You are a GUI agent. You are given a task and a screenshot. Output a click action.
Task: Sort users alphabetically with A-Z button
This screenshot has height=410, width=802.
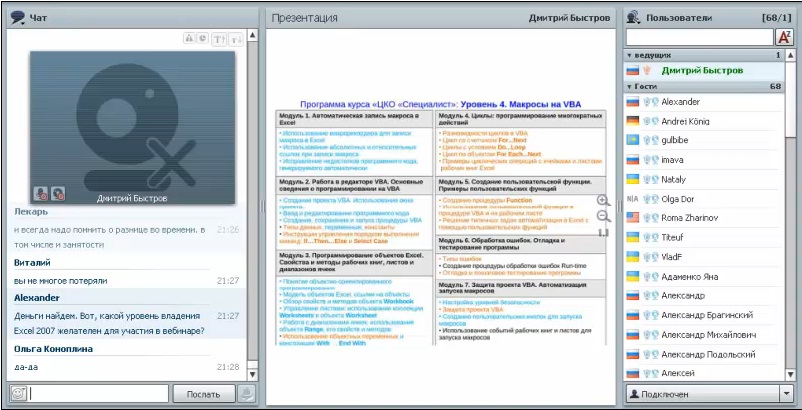[x=784, y=37]
